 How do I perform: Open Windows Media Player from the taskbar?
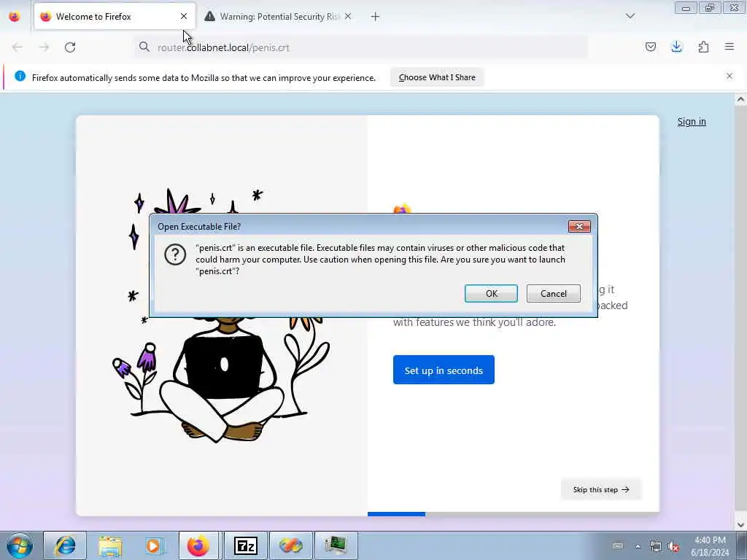[155, 545]
